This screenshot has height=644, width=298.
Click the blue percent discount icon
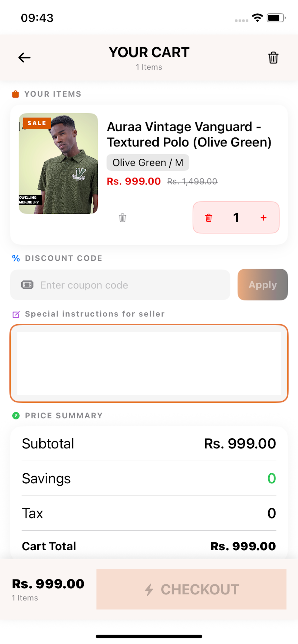click(x=16, y=258)
